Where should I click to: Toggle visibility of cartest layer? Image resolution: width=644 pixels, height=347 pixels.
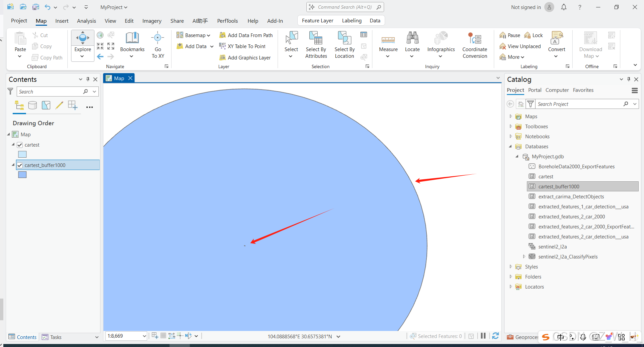[x=20, y=145]
